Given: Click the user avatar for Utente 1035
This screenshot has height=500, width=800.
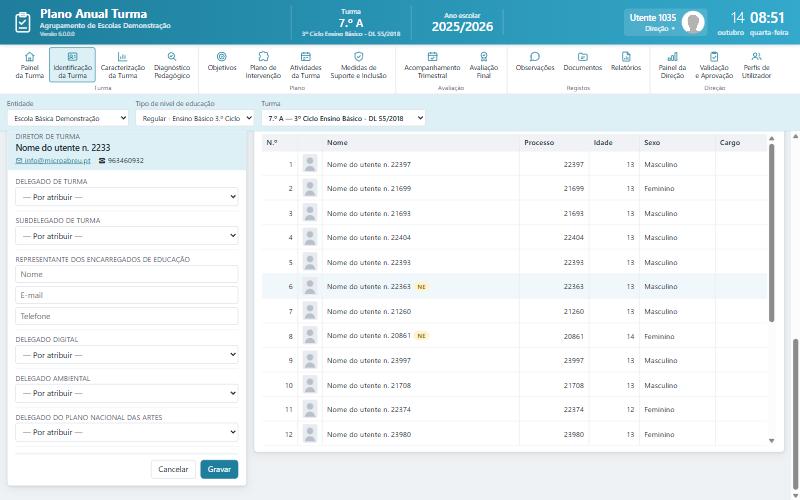Looking at the screenshot, I should (693, 22).
